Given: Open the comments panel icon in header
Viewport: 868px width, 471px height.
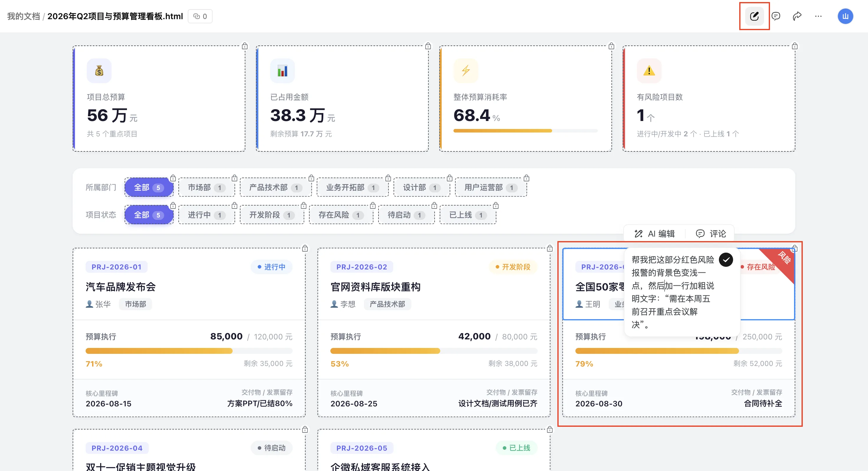Looking at the screenshot, I should click(x=776, y=16).
